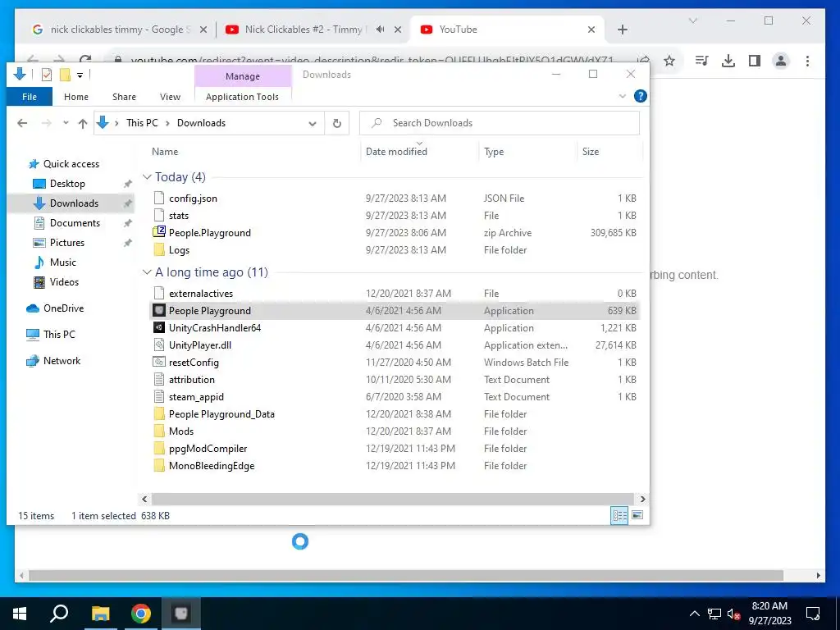Select the UnityPlayer.dll file icon
The height and width of the screenshot is (630, 840).
click(x=158, y=345)
